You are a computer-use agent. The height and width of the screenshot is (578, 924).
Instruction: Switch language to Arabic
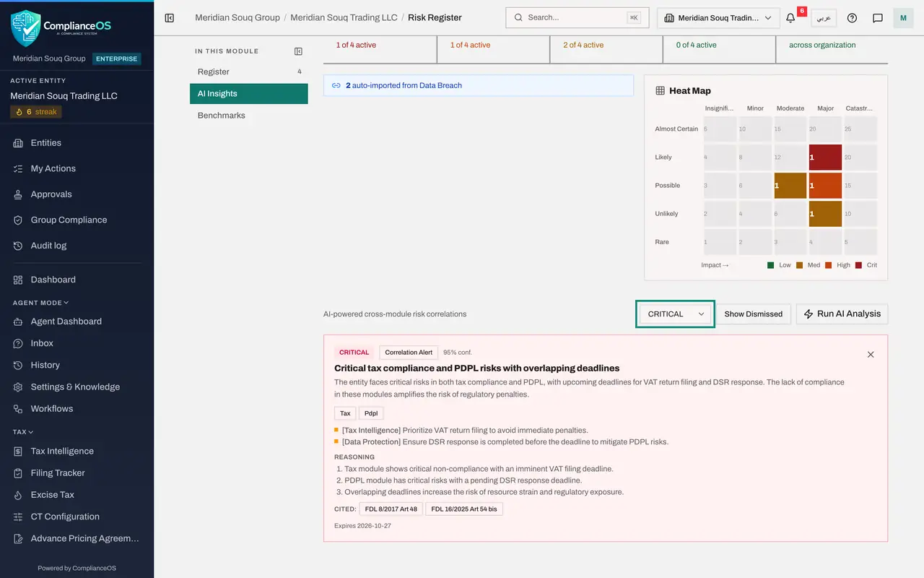[824, 18]
